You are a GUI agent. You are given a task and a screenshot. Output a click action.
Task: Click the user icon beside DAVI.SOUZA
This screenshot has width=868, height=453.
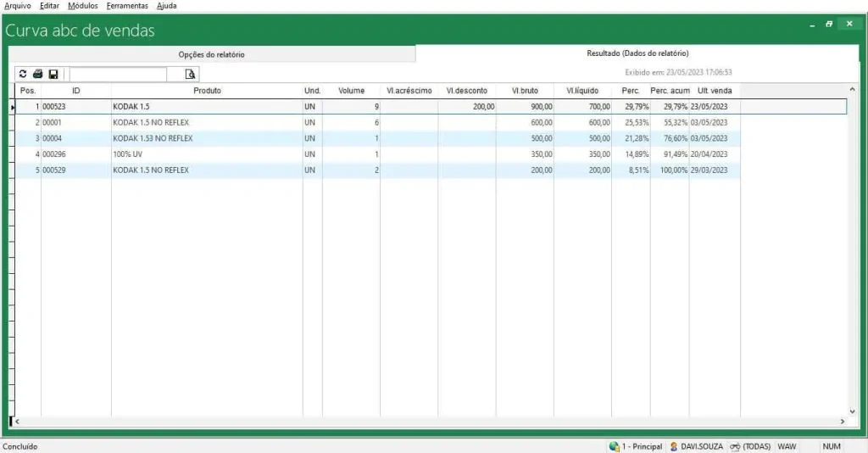(x=674, y=446)
